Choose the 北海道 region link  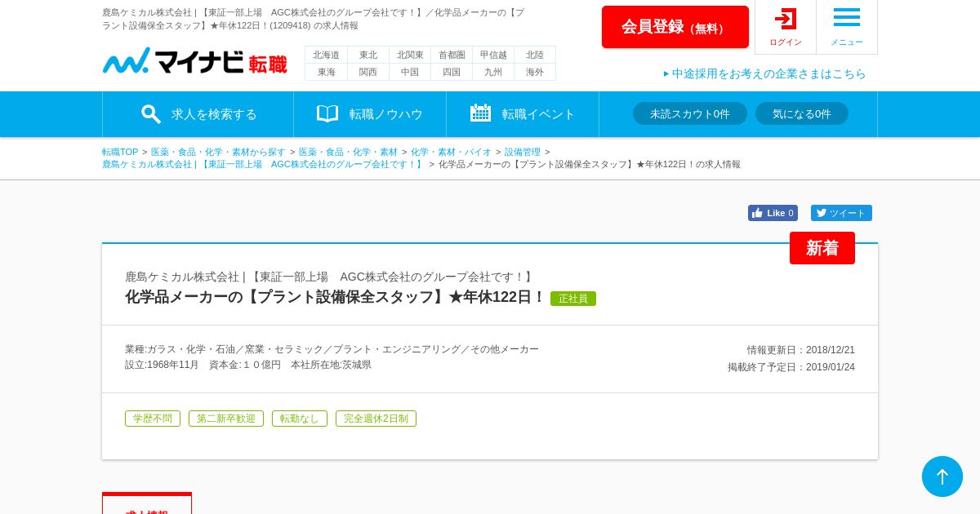(x=326, y=55)
